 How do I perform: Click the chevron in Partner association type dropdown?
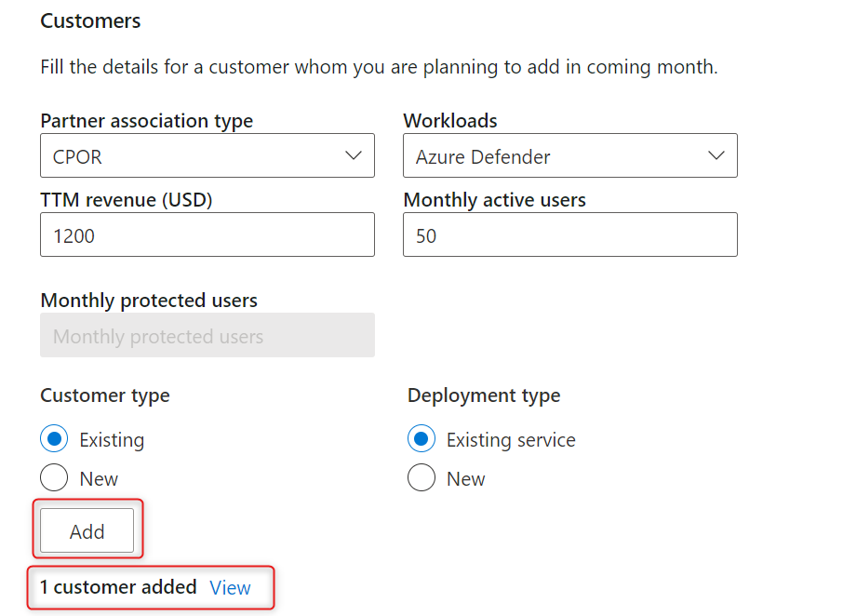[354, 155]
